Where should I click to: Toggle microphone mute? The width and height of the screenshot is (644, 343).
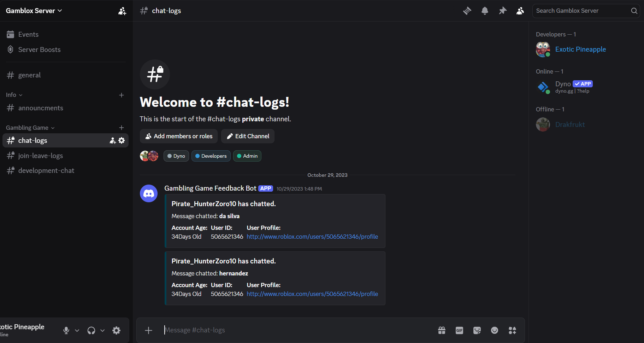(66, 331)
